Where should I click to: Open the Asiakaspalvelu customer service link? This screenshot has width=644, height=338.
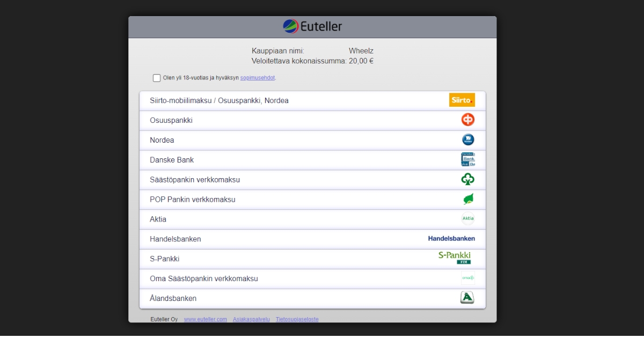(251, 319)
